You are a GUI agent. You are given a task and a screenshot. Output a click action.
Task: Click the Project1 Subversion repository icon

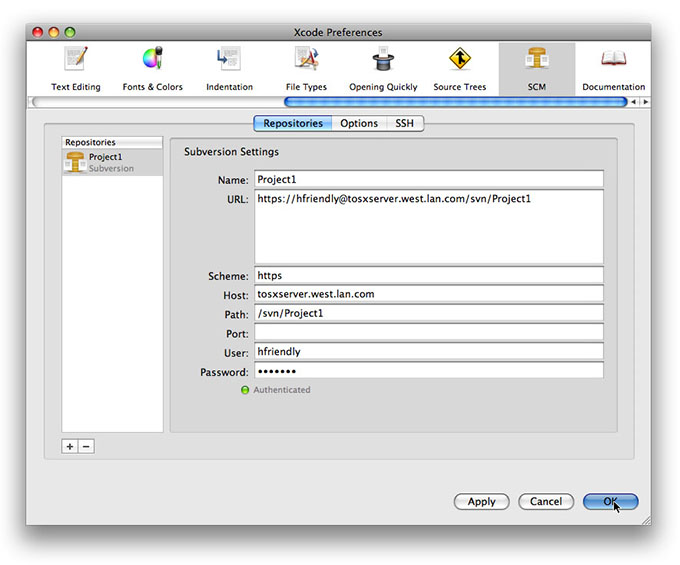(75, 162)
